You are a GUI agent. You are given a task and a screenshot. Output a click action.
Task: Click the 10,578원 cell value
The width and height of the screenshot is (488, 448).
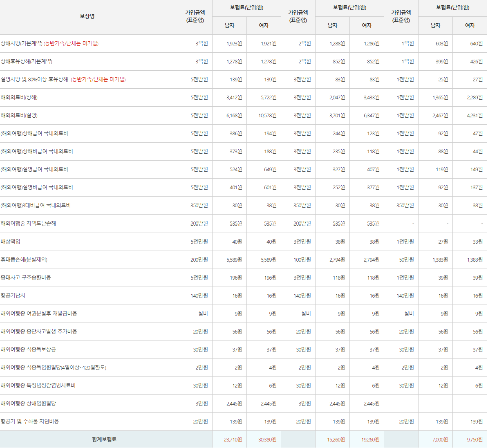coord(267,116)
